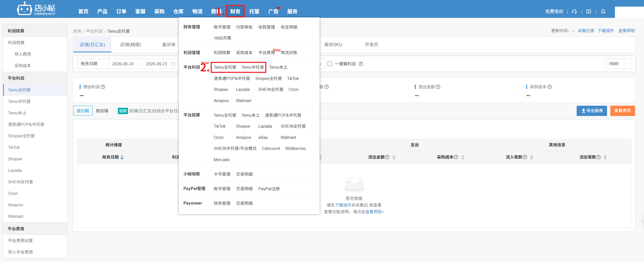Open the 账务日期 type dropdown
Image resolution: width=644 pixels, height=262 pixels.
pyautogui.click(x=93, y=64)
